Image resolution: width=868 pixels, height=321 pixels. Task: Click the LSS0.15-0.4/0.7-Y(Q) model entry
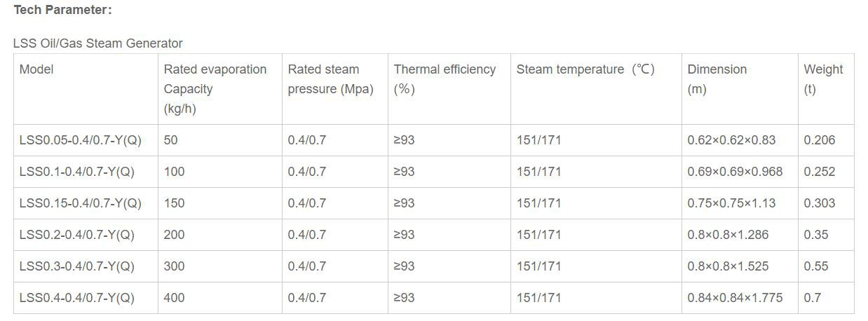click(81, 203)
